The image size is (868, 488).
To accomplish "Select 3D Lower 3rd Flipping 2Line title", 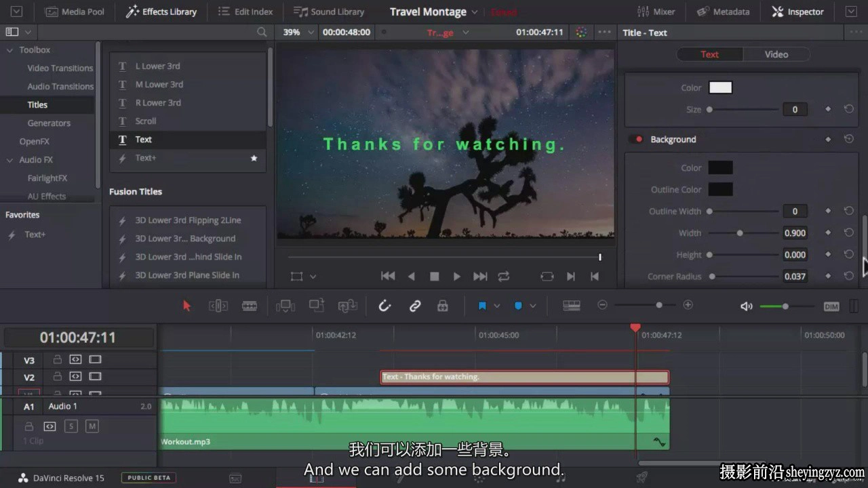I will [187, 220].
